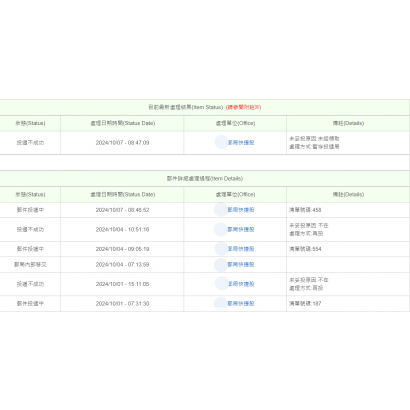Click the details cell with list number 554
This screenshot has height=410, width=410.
(348, 249)
